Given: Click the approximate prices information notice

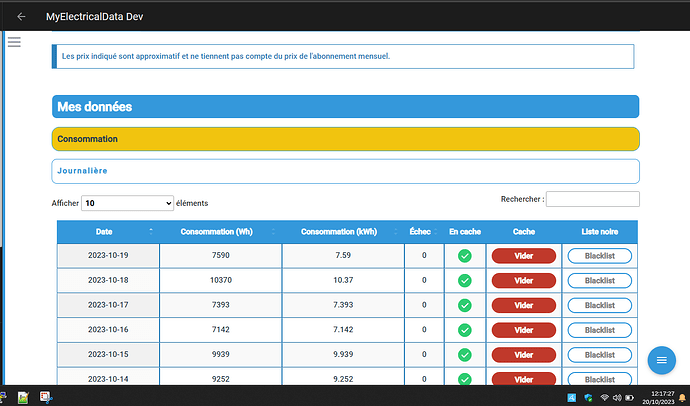Looking at the screenshot, I should 343,56.
